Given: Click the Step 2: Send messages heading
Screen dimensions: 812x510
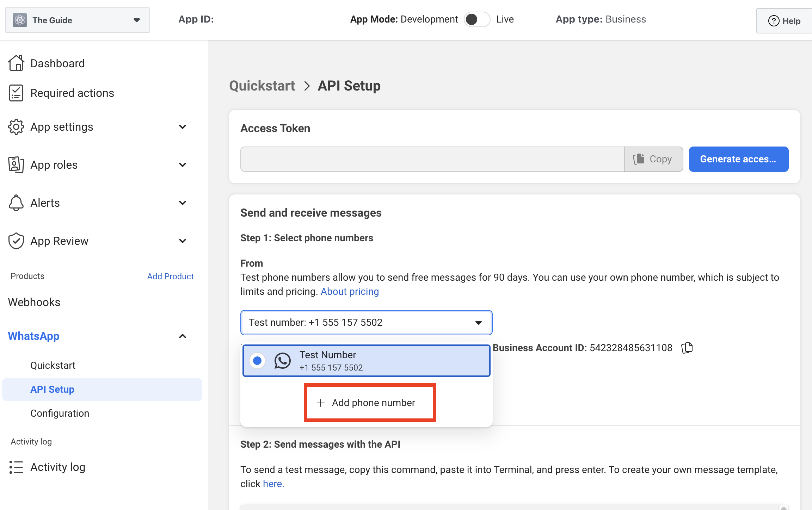Looking at the screenshot, I should click(320, 444).
